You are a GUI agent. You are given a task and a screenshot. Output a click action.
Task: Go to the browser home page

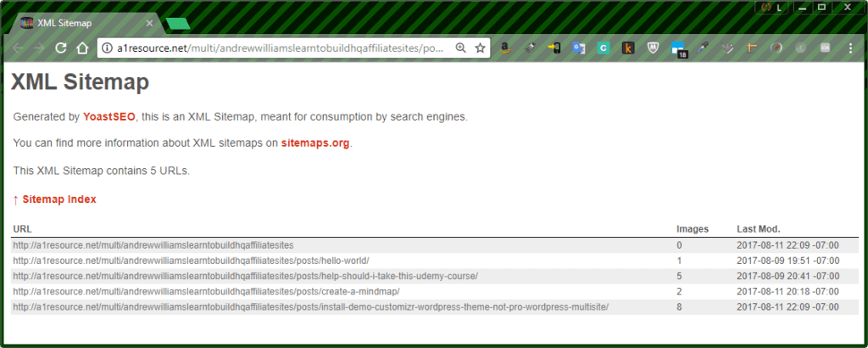point(82,48)
